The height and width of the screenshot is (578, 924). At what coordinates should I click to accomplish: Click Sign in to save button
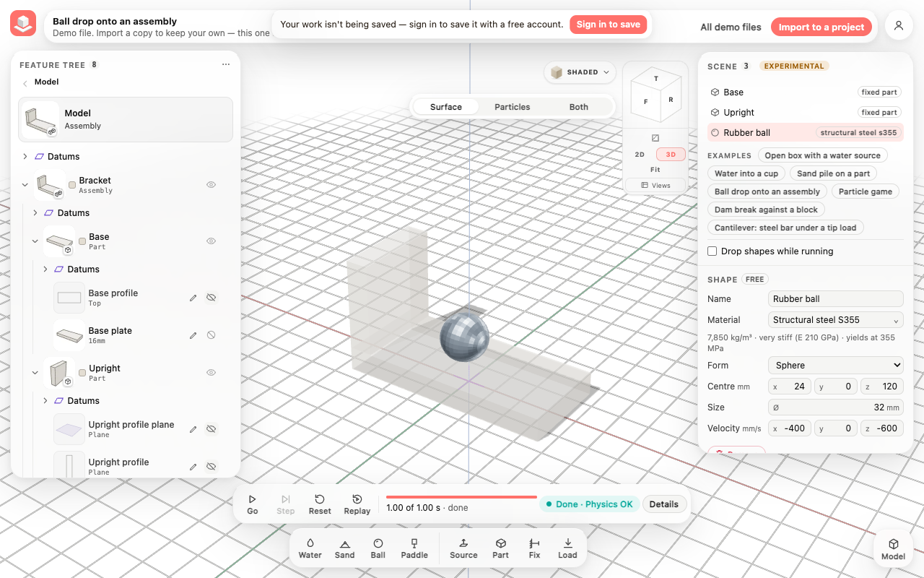pyautogui.click(x=609, y=25)
